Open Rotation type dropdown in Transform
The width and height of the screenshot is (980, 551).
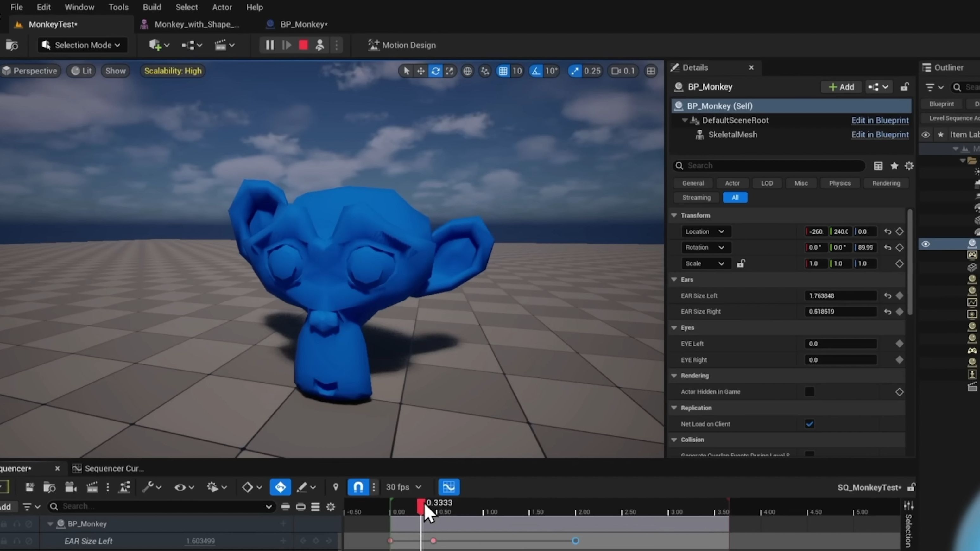pyautogui.click(x=706, y=247)
